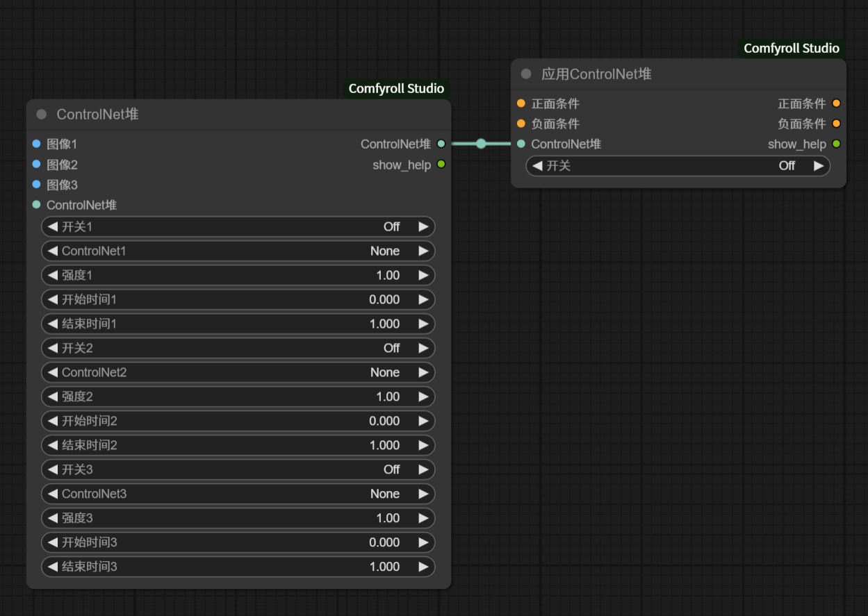Click show_help output socket on the 应用ControlNet堆 node
Screen dimensions: 868x616
[x=836, y=144]
